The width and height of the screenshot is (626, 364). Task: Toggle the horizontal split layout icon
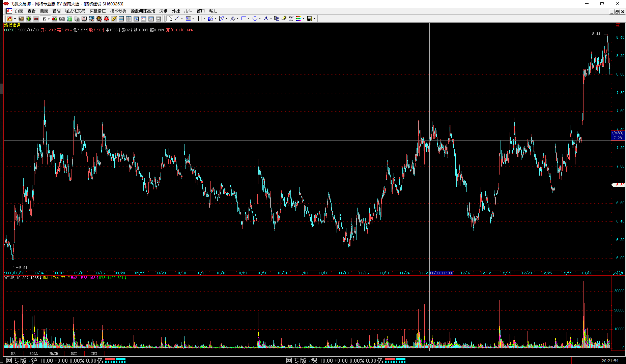[121, 19]
